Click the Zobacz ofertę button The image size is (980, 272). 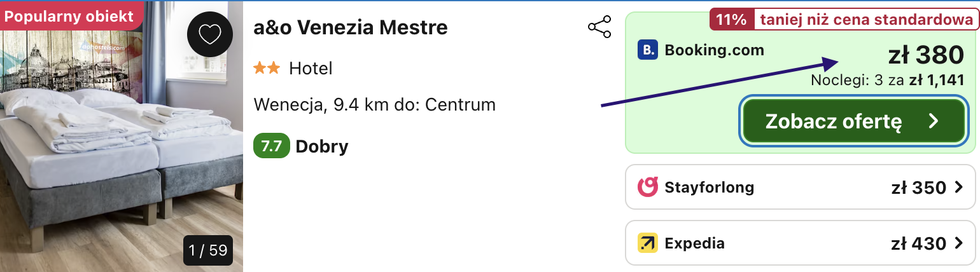click(x=855, y=121)
